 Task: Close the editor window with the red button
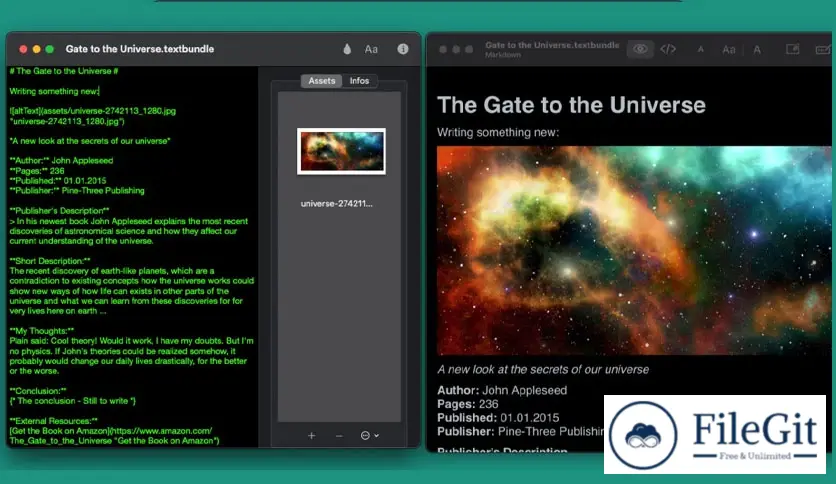[x=23, y=49]
